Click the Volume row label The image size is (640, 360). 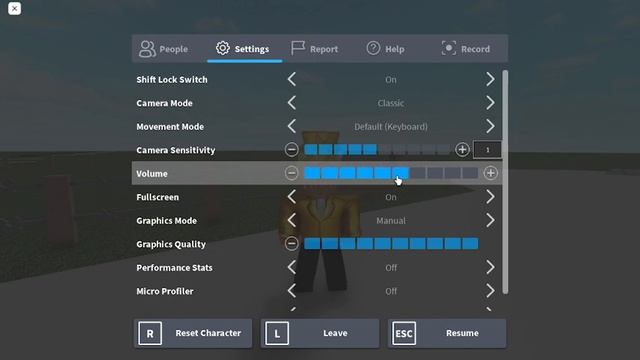152,173
